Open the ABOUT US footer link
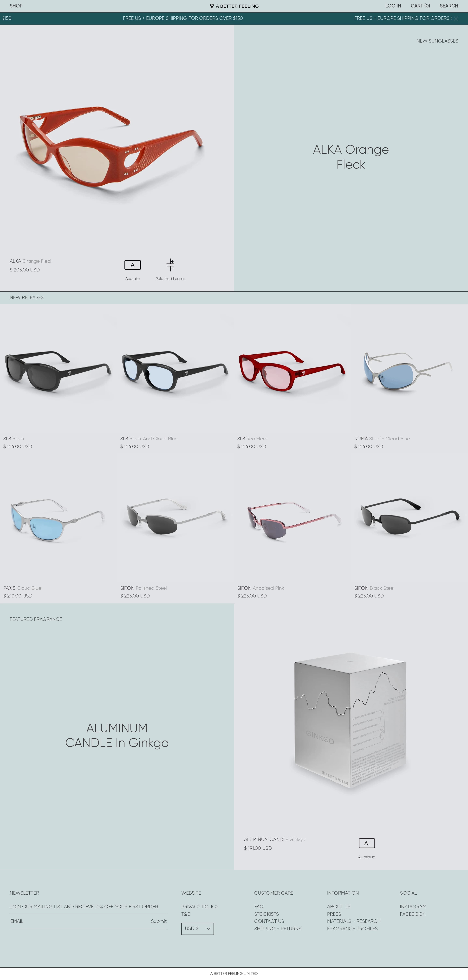 tap(338, 907)
